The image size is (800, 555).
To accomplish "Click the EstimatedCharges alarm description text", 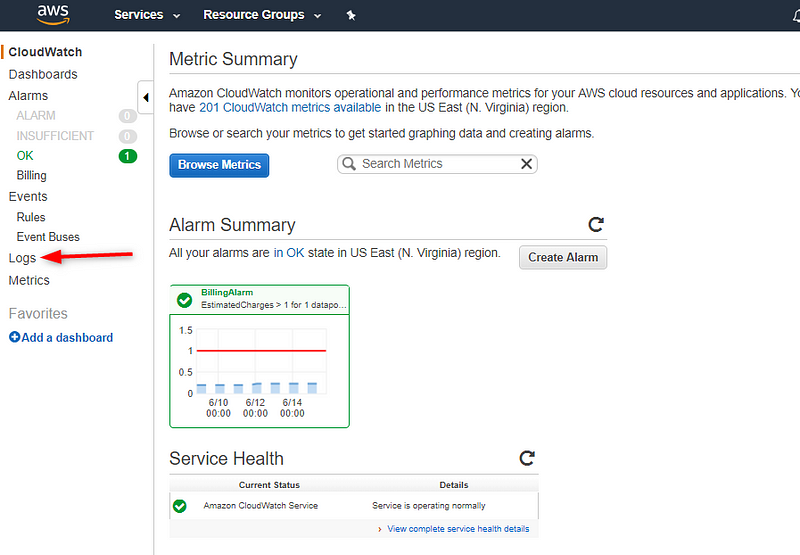I will point(274,305).
